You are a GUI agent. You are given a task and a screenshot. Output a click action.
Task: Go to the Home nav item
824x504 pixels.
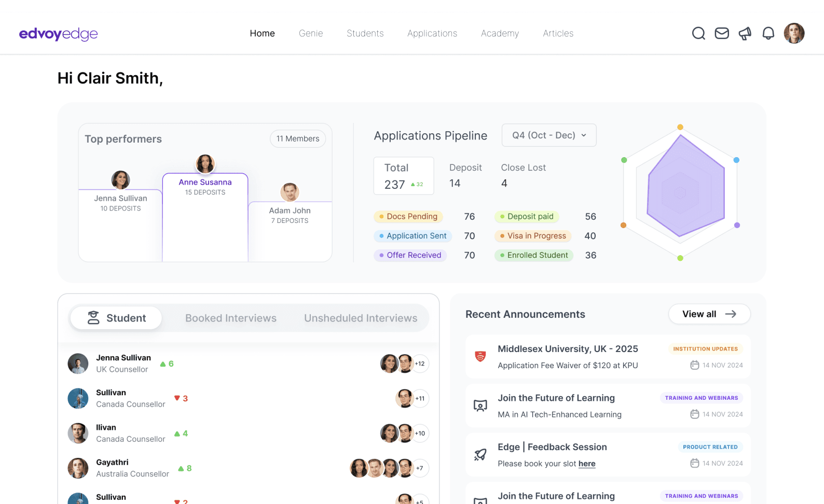pos(263,33)
